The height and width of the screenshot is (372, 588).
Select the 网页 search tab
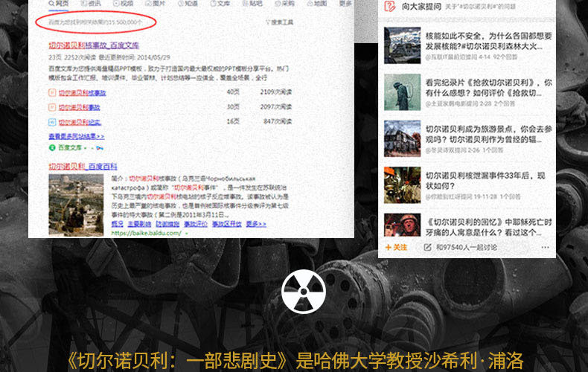(x=59, y=4)
